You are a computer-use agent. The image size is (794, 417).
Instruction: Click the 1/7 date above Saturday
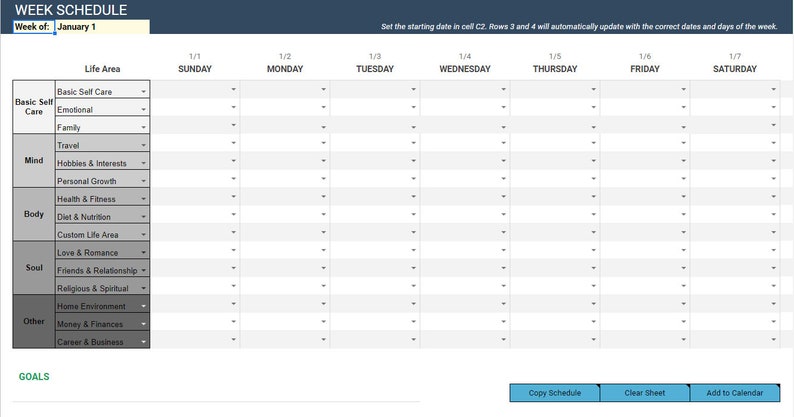pos(735,56)
